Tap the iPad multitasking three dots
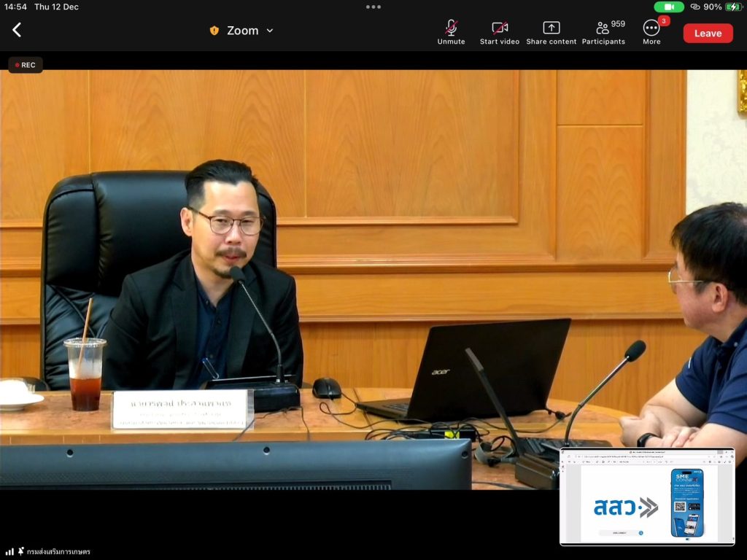 click(373, 7)
